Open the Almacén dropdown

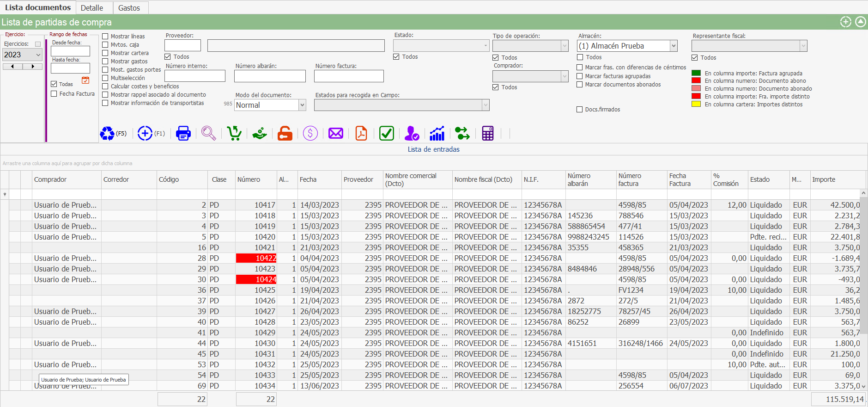pyautogui.click(x=674, y=46)
